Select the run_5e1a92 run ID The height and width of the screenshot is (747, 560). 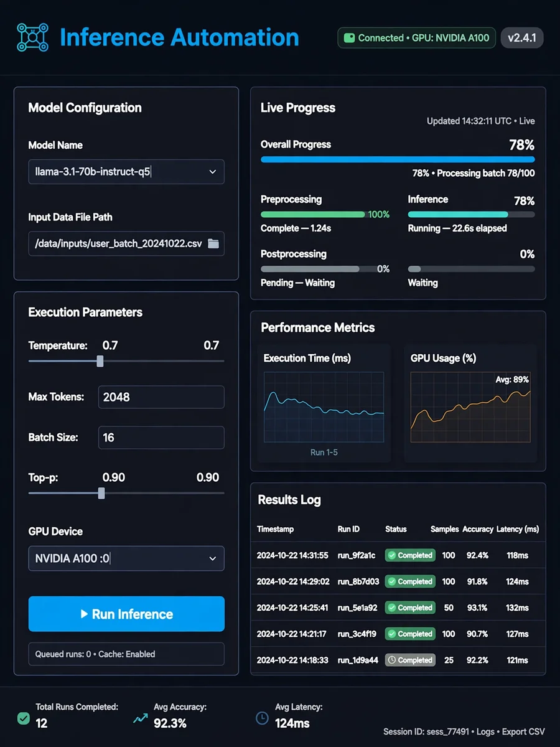(357, 608)
